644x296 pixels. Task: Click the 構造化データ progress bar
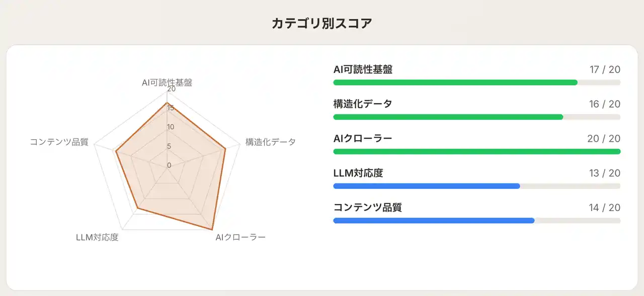click(476, 117)
